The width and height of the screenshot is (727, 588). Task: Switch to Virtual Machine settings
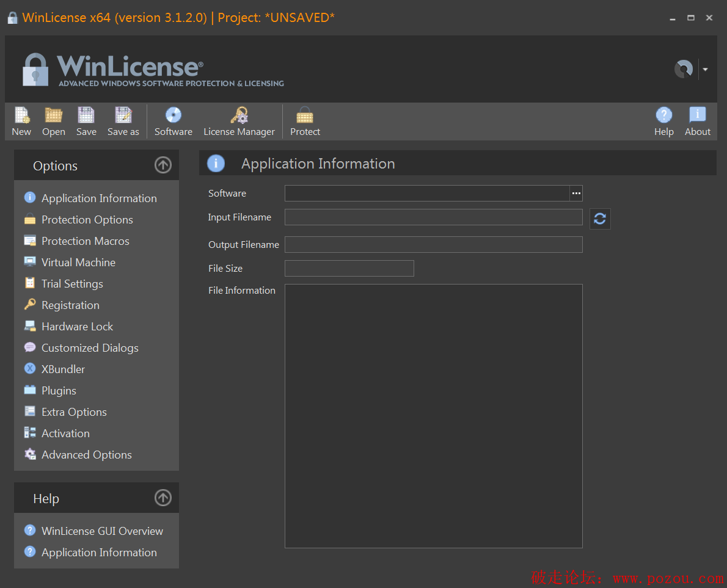pyautogui.click(x=78, y=263)
